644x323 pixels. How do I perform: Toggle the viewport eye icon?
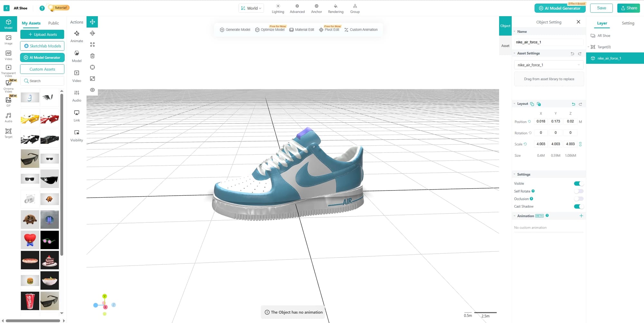point(92,90)
